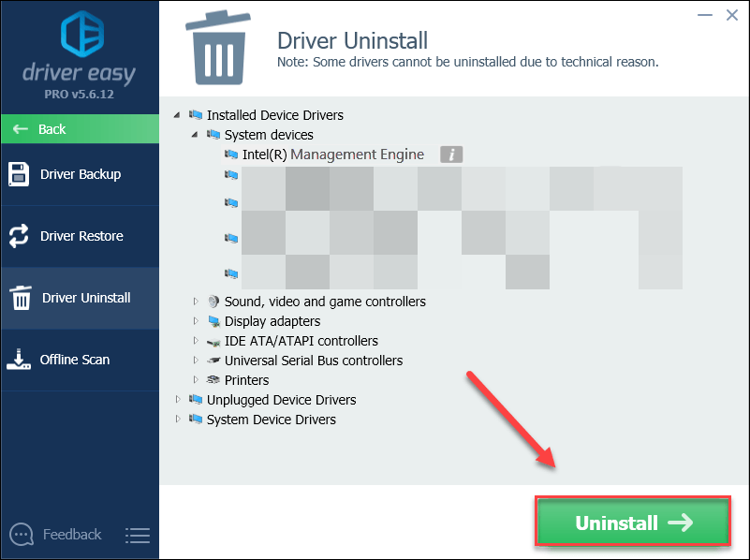Expand the Printers node
Screen dimensions: 750x560
(196, 379)
